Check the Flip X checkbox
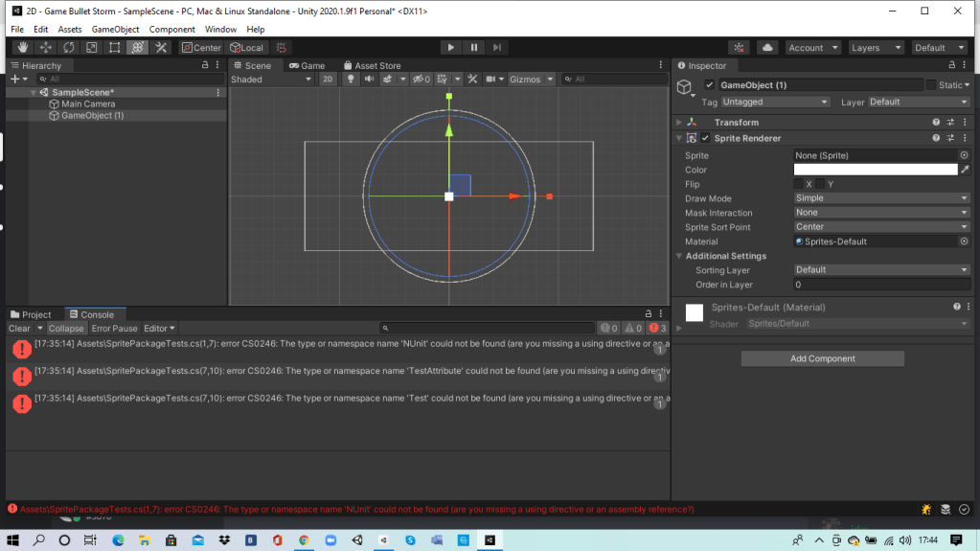This screenshot has height=551, width=980. coord(799,184)
